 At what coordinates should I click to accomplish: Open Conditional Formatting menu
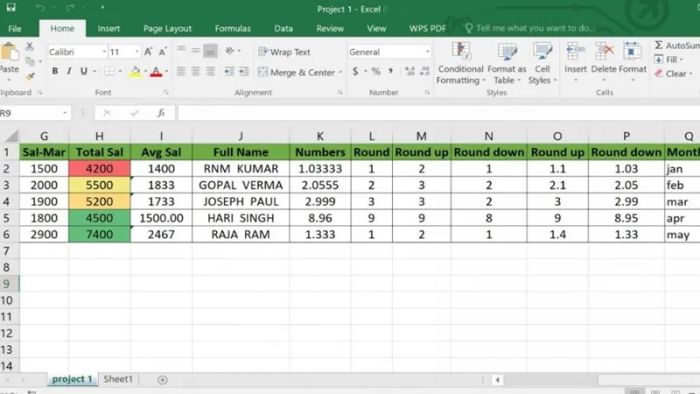[460, 63]
